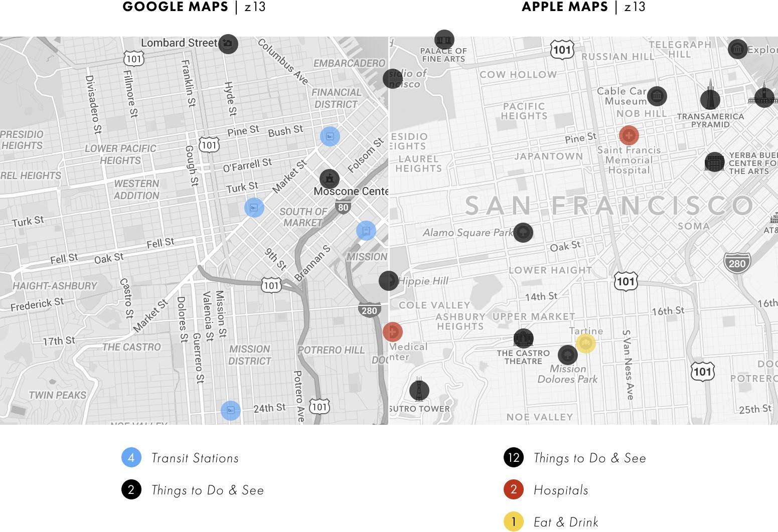Click the black circle numbered 12 in legend
This screenshot has width=778, height=532.
click(513, 457)
